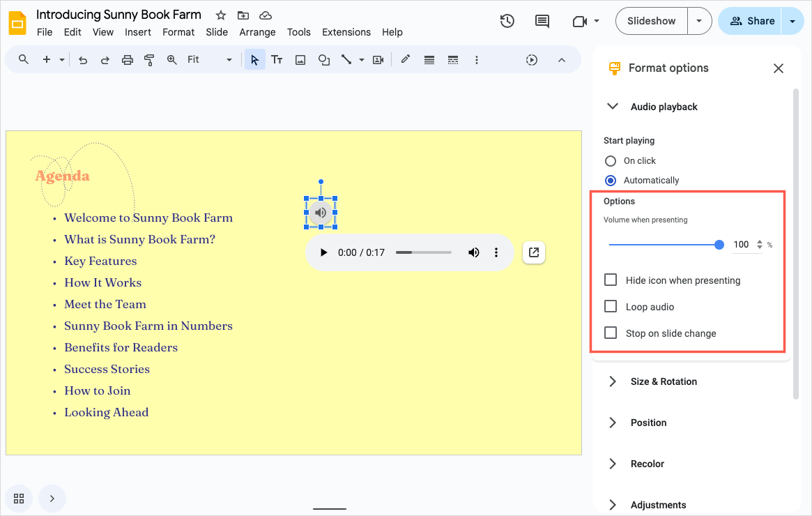Seek on the audio progress bar
This screenshot has height=516, width=812.
tap(424, 252)
